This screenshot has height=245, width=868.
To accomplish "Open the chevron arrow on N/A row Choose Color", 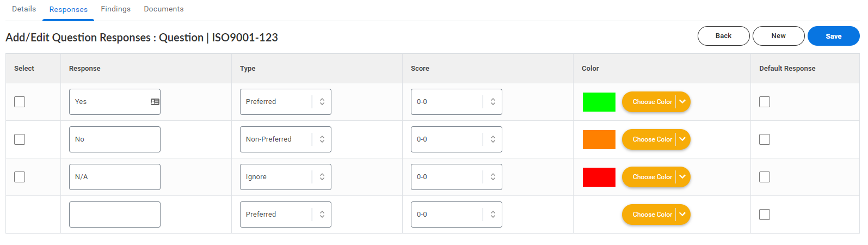I will [682, 177].
